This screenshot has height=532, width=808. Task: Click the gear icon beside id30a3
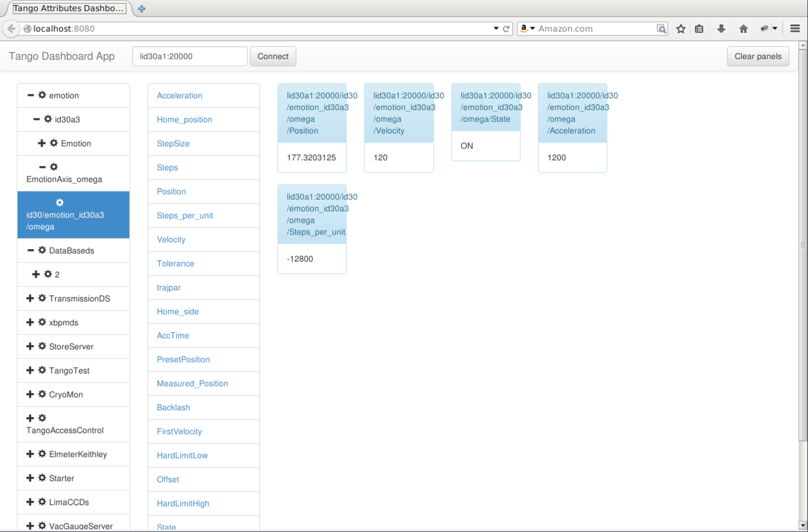coord(48,119)
